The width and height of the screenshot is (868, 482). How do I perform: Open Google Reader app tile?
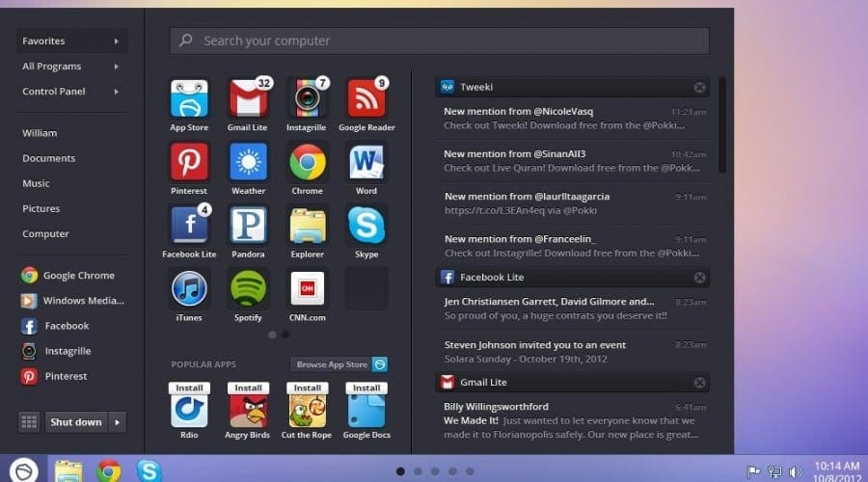[x=366, y=98]
